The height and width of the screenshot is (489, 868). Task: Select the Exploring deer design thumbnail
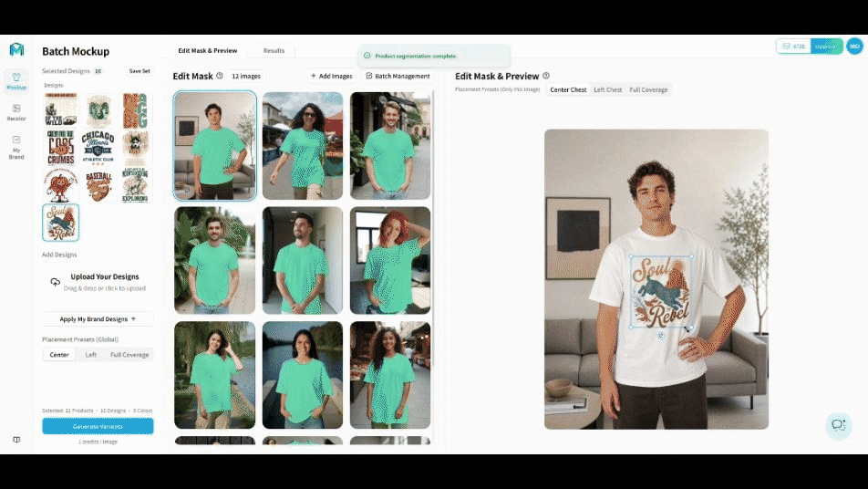pyautogui.click(x=136, y=185)
